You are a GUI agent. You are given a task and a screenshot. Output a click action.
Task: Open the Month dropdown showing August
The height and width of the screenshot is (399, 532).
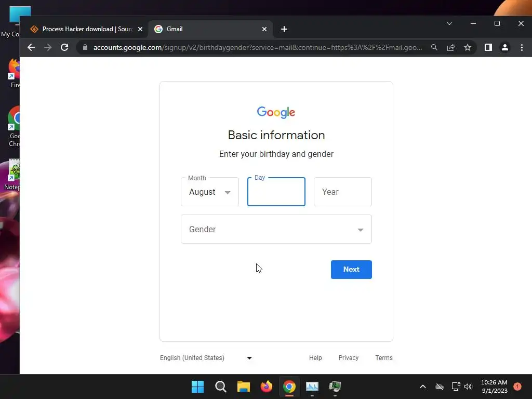210,192
